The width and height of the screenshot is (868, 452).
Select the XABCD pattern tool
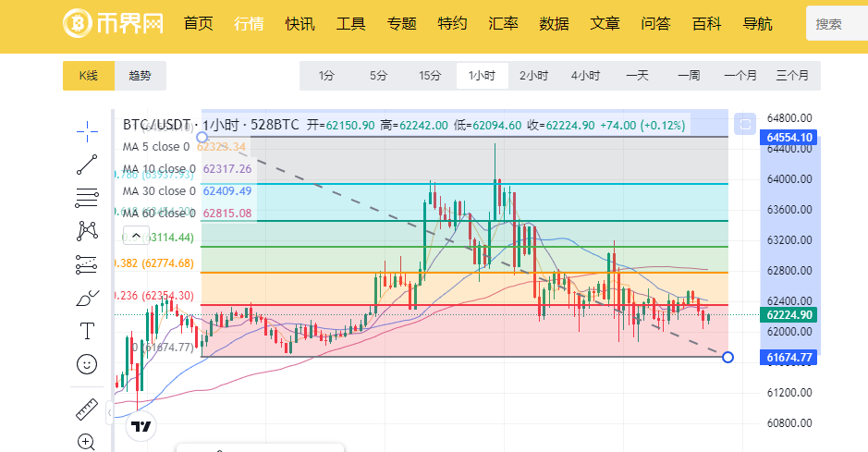click(87, 230)
